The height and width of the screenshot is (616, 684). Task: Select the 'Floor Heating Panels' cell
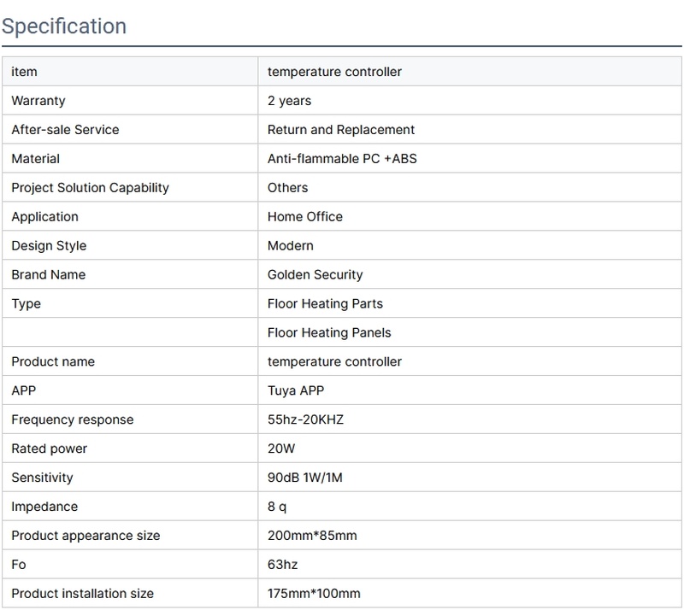pyautogui.click(x=329, y=333)
